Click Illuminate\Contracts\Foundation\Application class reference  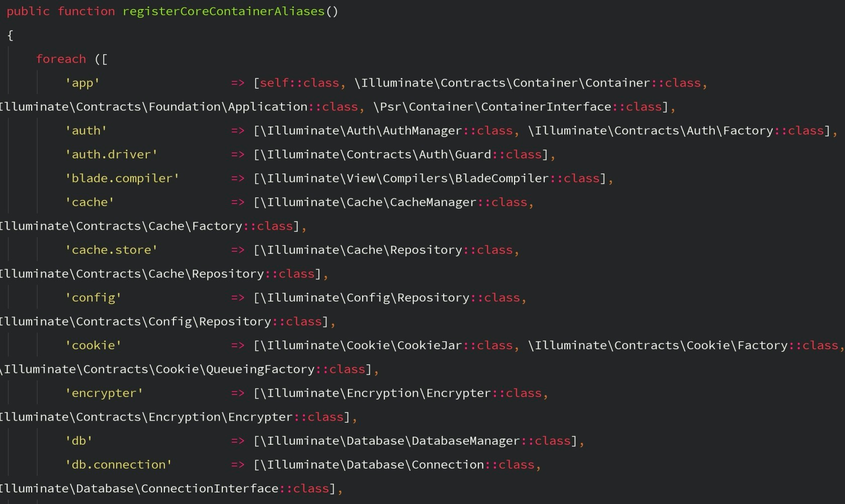tap(179, 107)
